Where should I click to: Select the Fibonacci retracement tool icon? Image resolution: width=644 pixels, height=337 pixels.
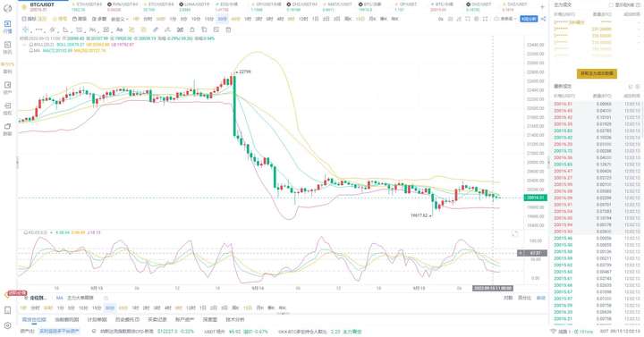80,29
